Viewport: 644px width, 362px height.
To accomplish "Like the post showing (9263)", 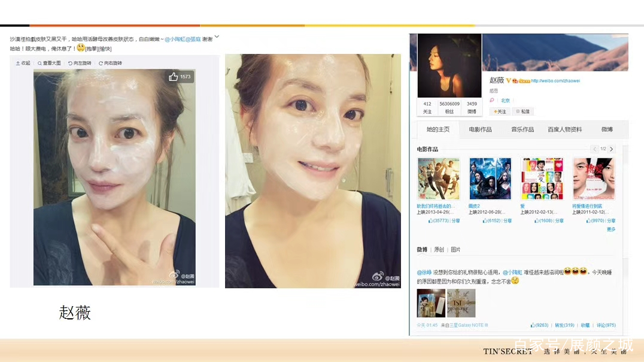I will coord(539,325).
